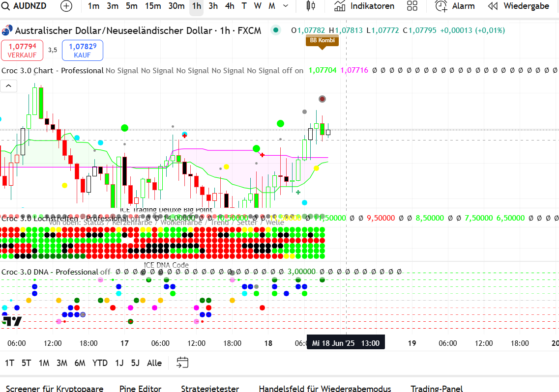Click the Alarm clock icon
The width and height of the screenshot is (559, 392).
tap(441, 6)
